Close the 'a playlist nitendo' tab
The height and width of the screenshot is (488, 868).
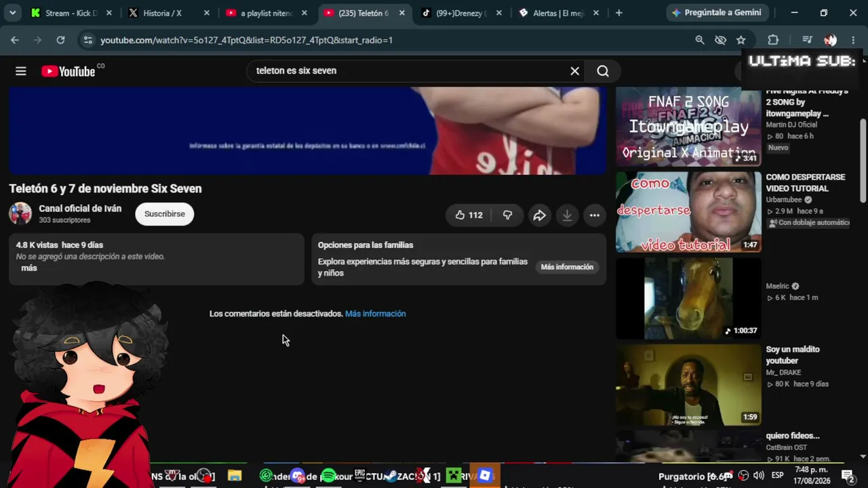304,13
